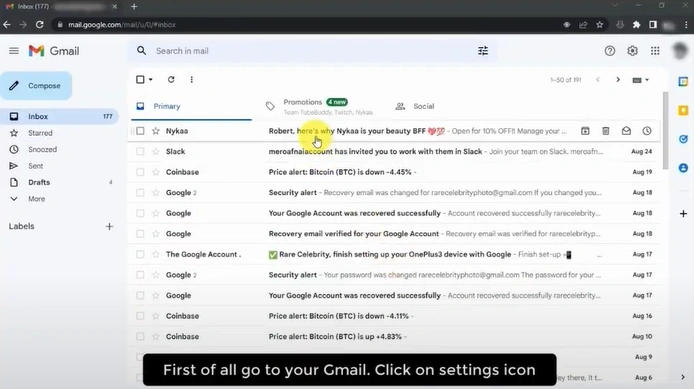
Task: Open Google Keep side panel
Action: point(683,111)
